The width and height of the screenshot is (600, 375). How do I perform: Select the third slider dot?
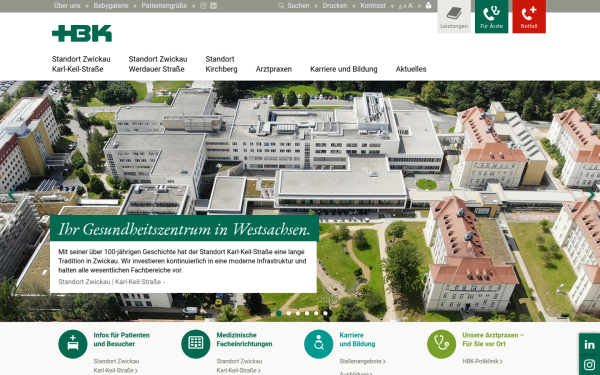[x=298, y=313]
